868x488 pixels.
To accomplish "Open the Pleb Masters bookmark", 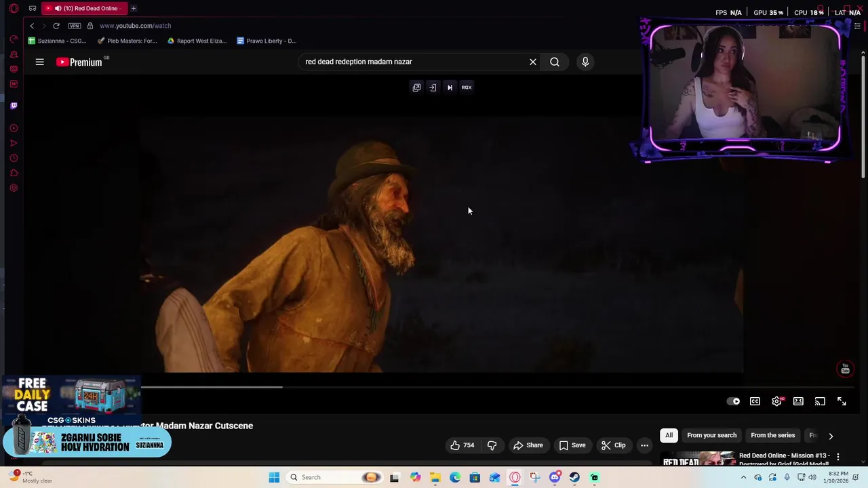I will click(127, 41).
